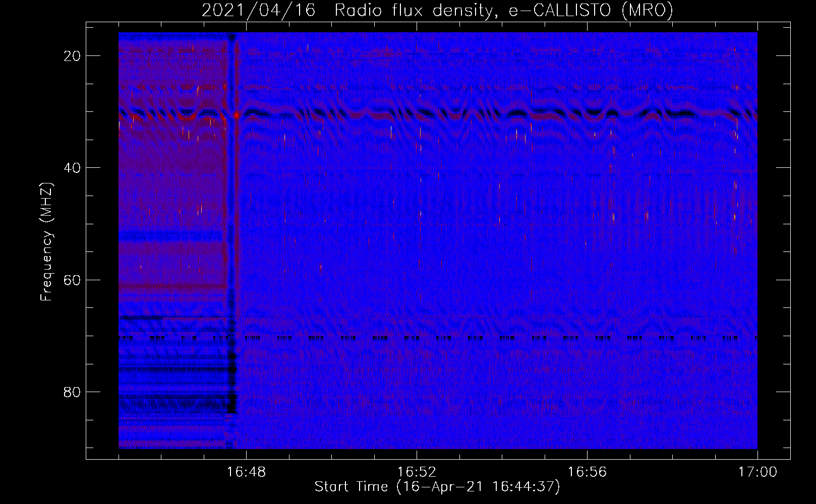Click the 17:00 time tick label
The image size is (816, 504).
point(757,472)
